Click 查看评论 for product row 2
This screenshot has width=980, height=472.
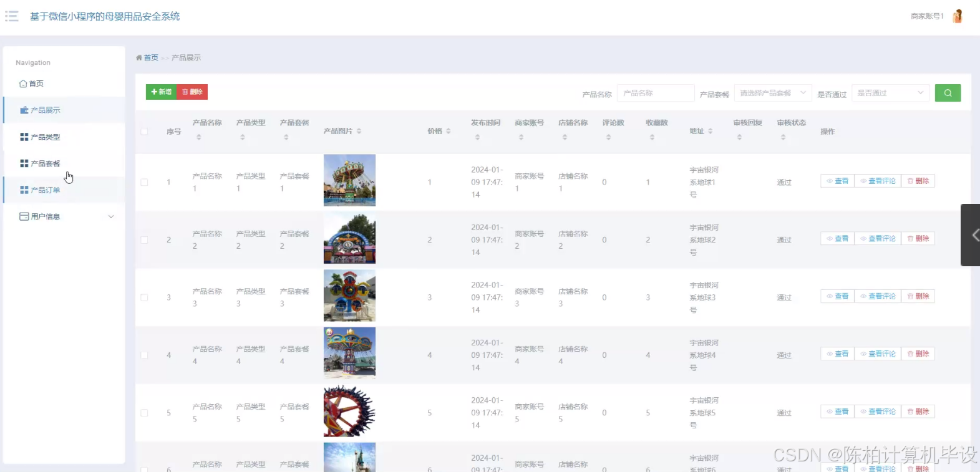[878, 238]
